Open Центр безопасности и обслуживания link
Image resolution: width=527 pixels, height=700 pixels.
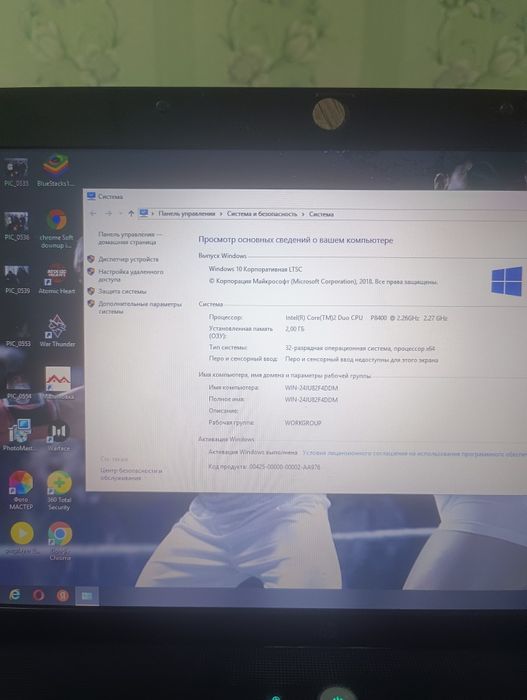[x=131, y=474]
